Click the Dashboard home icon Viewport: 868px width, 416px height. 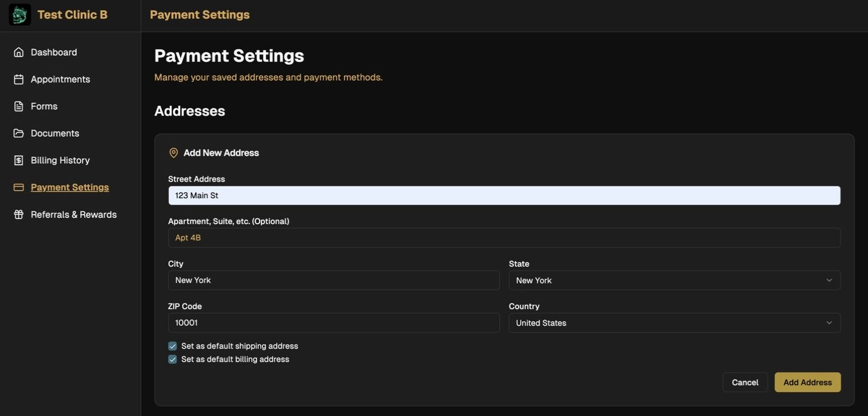(x=19, y=52)
